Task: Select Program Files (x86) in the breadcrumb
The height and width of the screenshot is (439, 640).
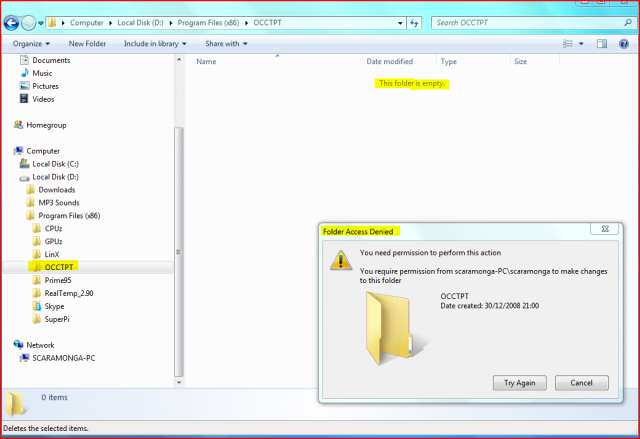Action: 208,23
